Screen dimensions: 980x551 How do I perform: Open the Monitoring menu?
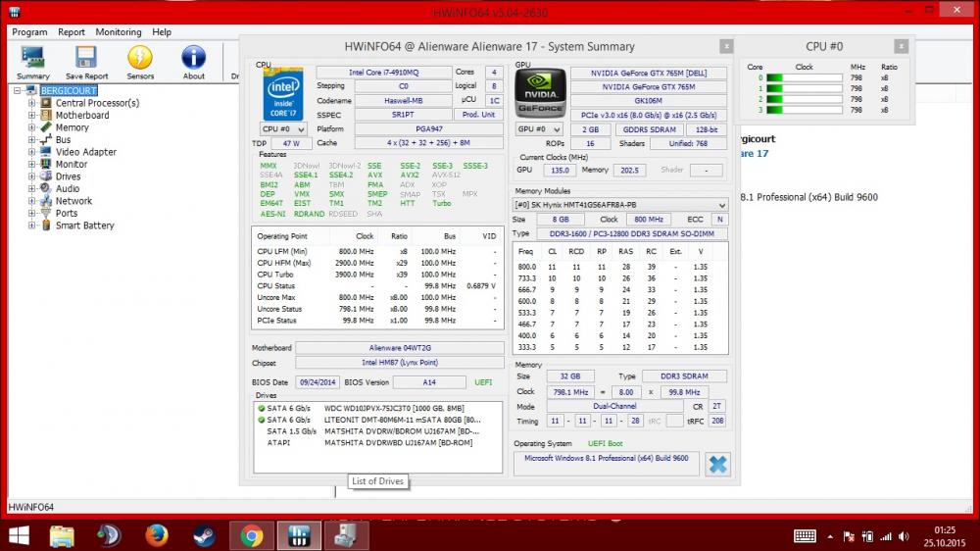[x=118, y=32]
